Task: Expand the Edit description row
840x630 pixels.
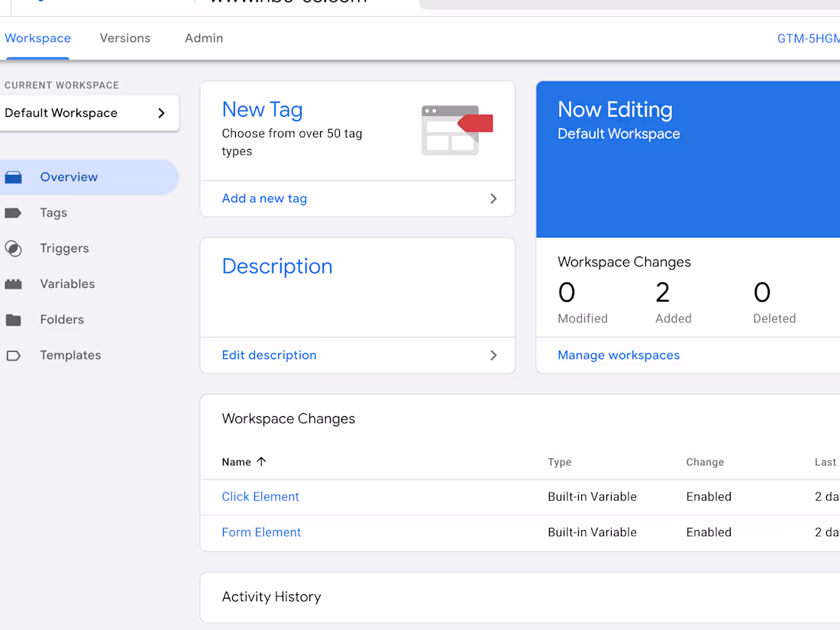Action: pos(494,355)
